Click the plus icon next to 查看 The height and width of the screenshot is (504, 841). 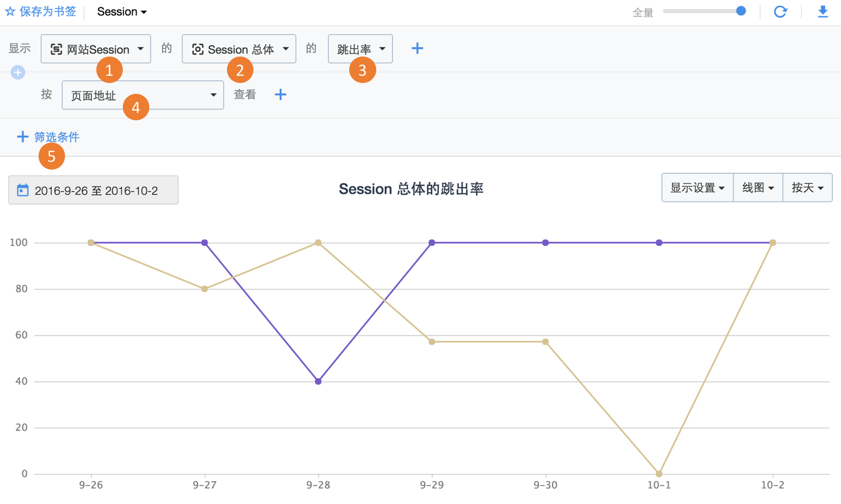click(281, 94)
